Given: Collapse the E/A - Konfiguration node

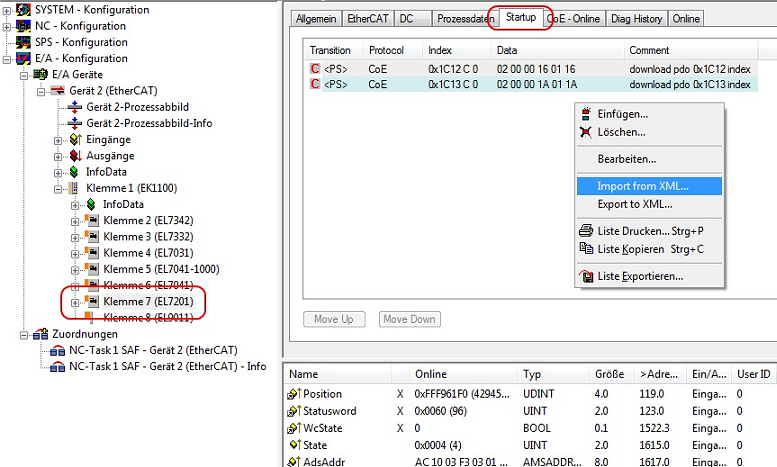Looking at the screenshot, I should (x=7, y=59).
